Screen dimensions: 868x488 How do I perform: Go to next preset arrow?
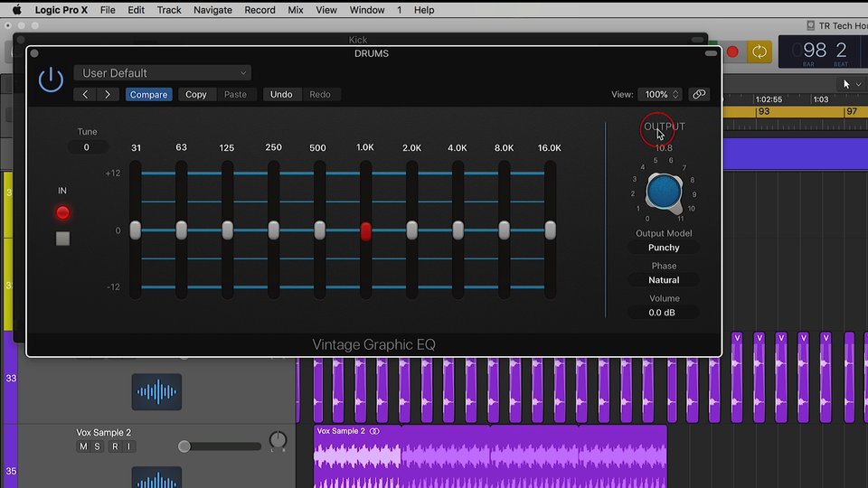pyautogui.click(x=108, y=95)
